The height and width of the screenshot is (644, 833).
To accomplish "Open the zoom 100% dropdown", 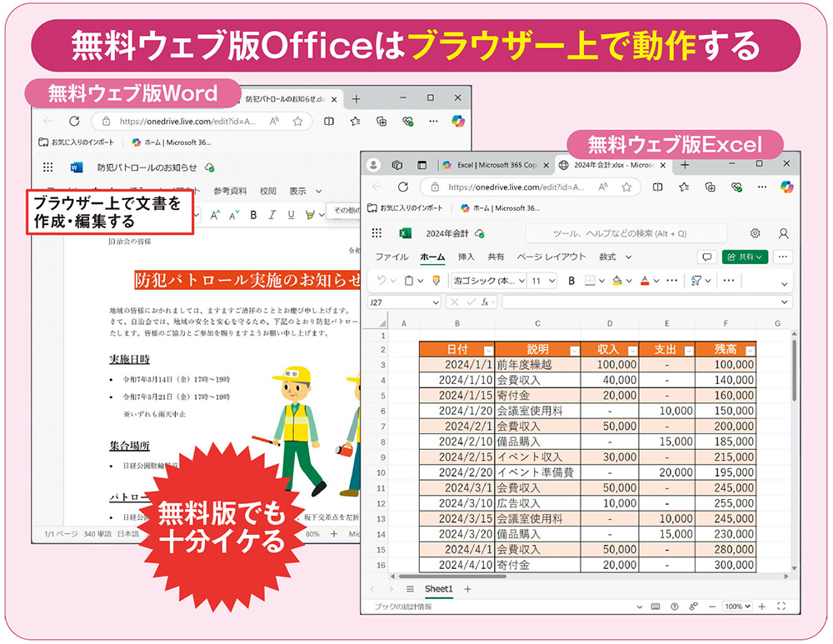I will coord(738,607).
